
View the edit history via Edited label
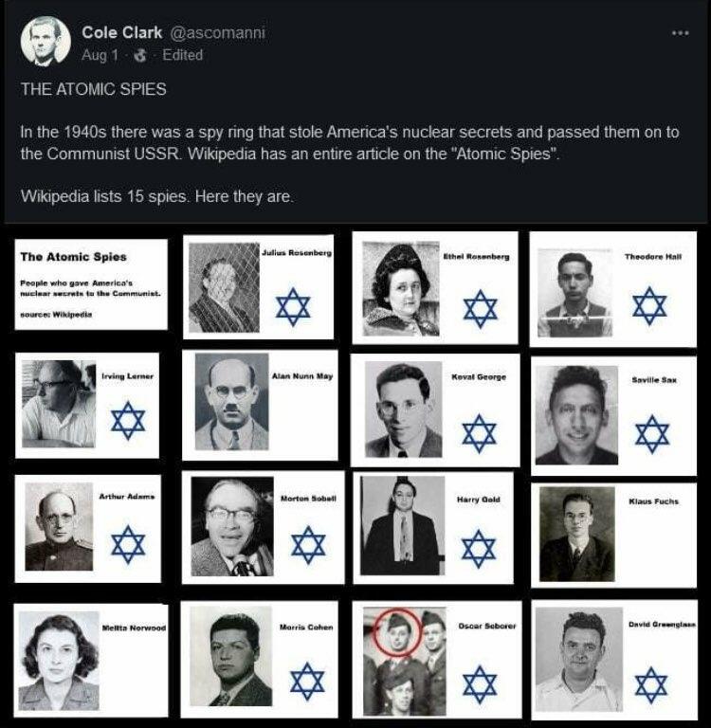click(183, 55)
